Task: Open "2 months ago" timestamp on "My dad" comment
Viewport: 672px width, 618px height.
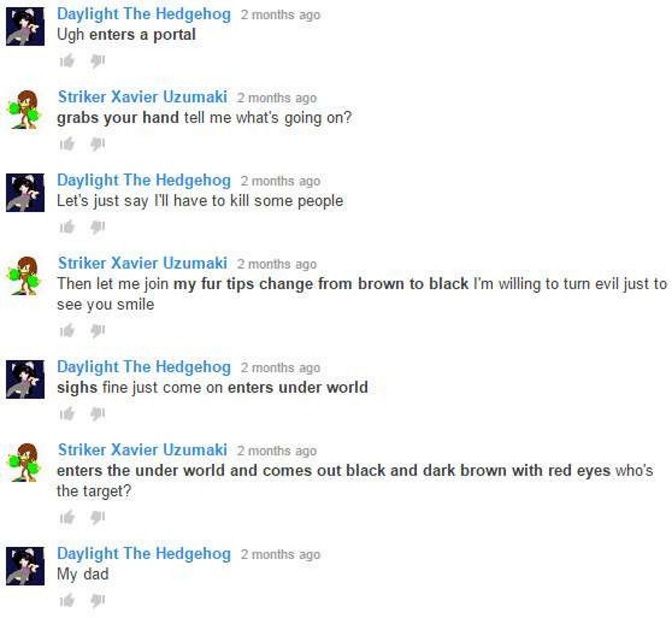Action: pos(280,554)
